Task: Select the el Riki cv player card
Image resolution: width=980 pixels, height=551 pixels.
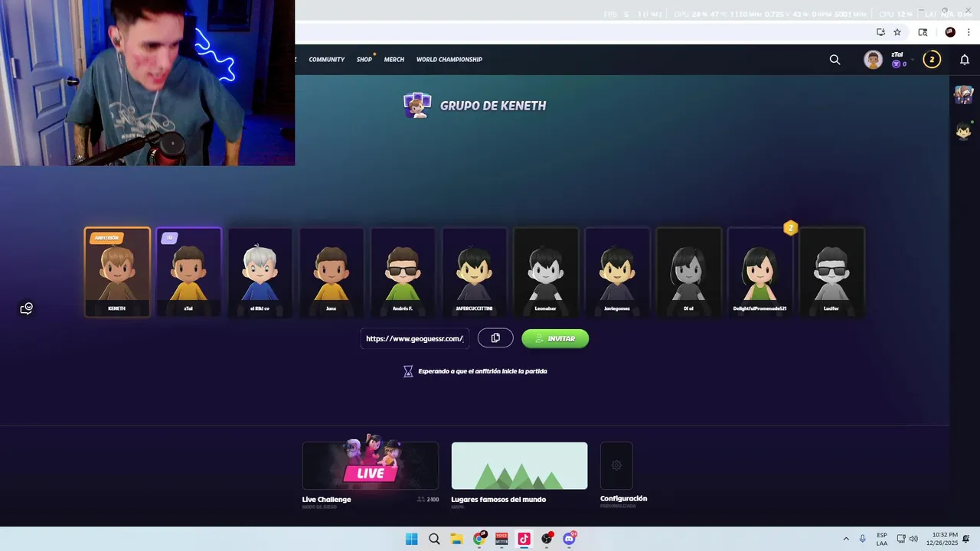Action: tap(260, 272)
